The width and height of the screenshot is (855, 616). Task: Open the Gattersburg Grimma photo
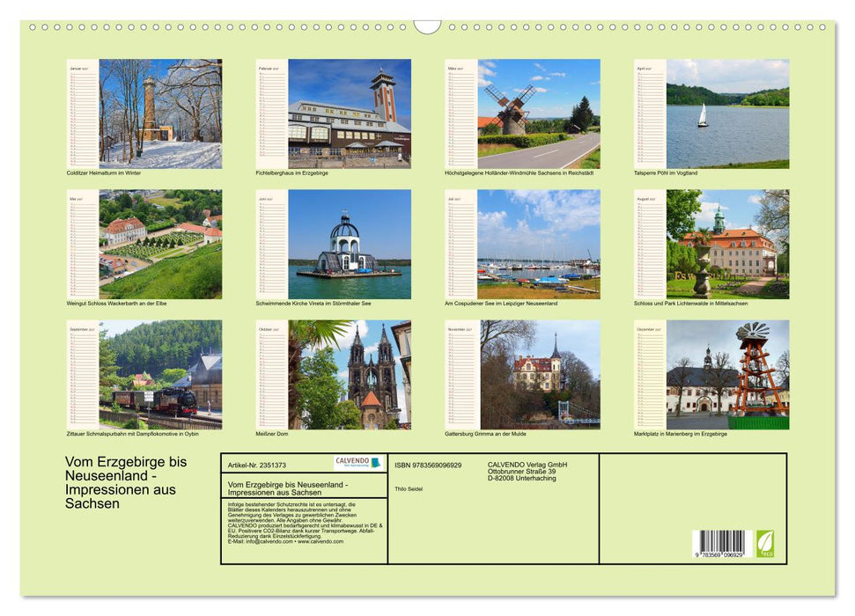(539, 375)
